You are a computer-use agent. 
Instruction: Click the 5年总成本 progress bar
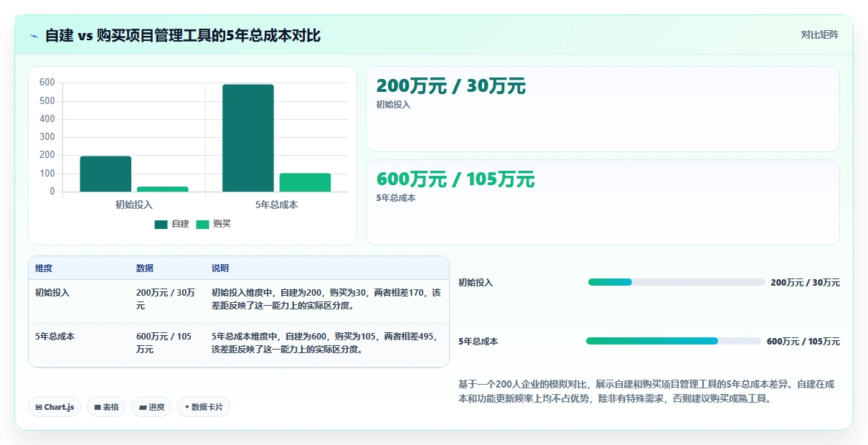(x=674, y=341)
